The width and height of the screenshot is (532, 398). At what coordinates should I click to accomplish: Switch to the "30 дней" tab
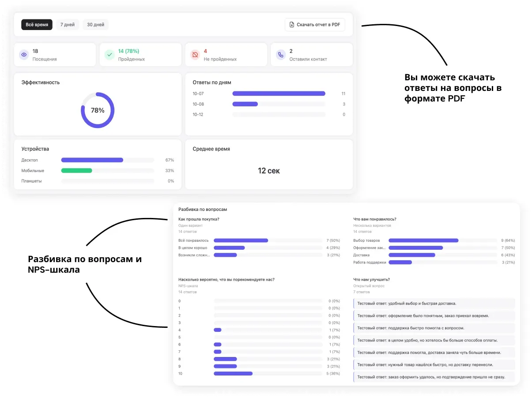[x=95, y=25]
